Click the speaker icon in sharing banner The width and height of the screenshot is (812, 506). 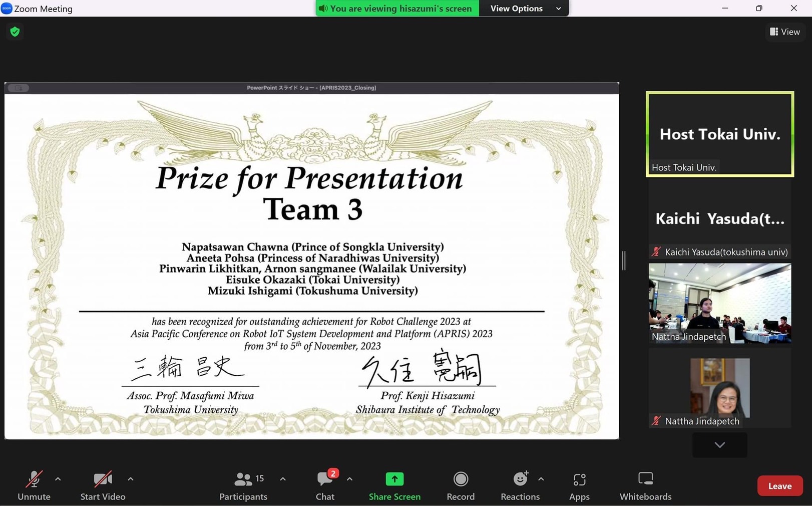point(323,9)
